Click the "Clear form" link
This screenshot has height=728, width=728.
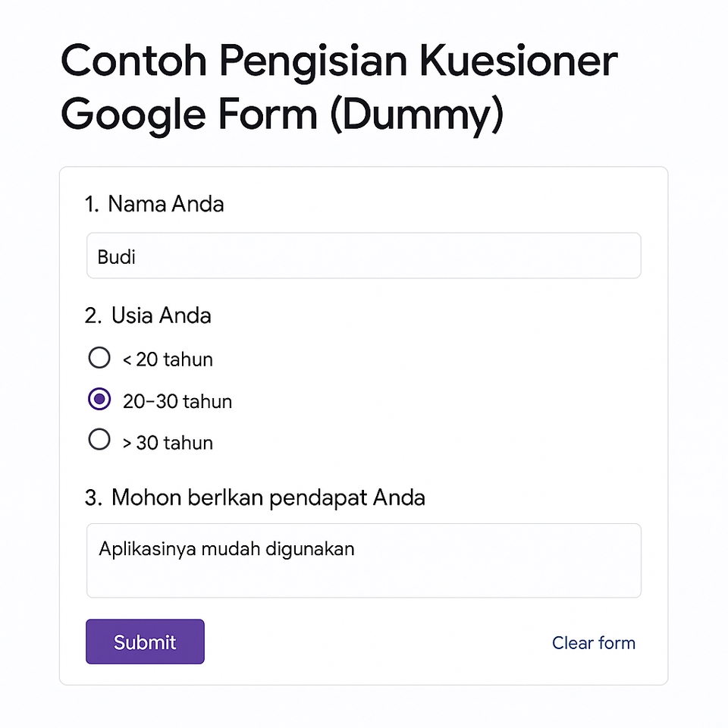click(593, 643)
